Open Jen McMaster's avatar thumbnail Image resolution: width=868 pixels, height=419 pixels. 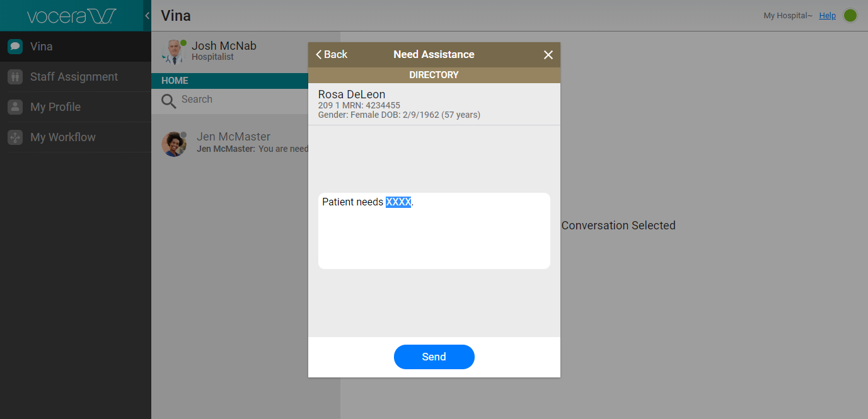point(174,144)
